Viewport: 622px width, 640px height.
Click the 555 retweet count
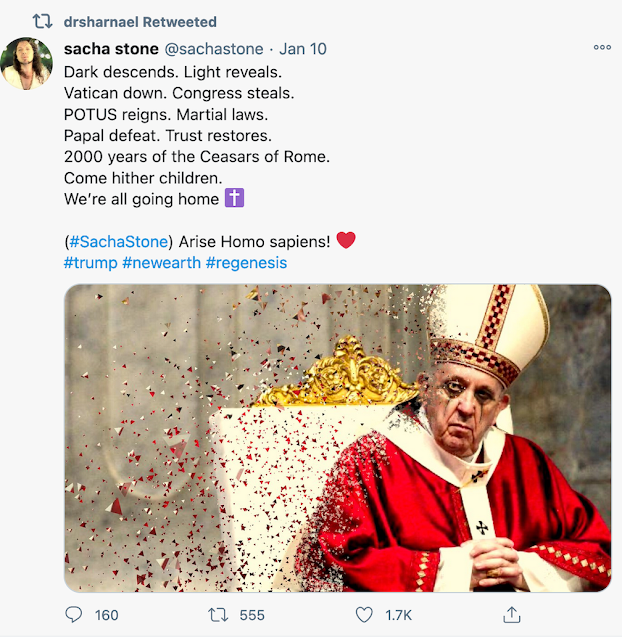[252, 615]
